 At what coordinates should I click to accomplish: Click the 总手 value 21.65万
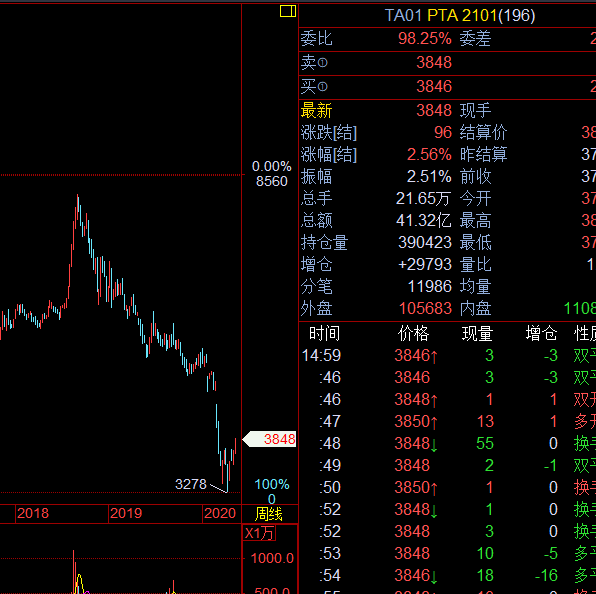click(423, 198)
